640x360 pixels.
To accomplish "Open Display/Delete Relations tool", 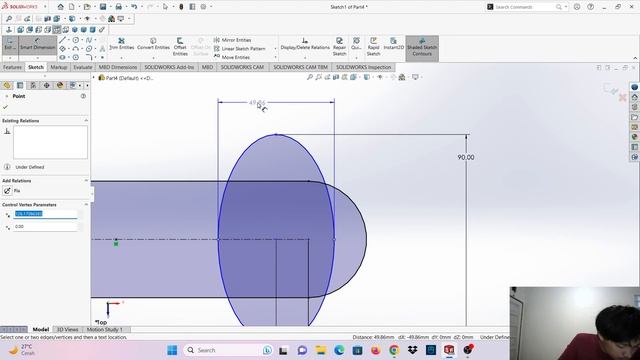I will [x=305, y=44].
